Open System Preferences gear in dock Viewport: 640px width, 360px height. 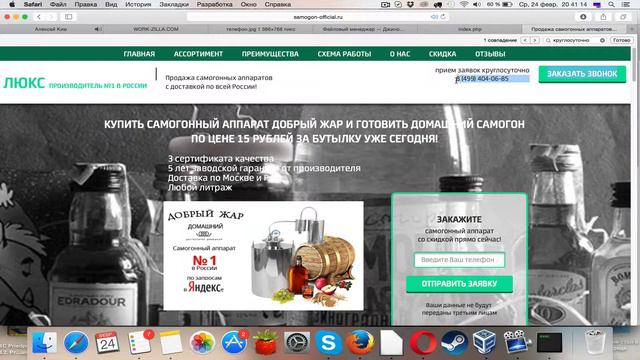(297, 342)
